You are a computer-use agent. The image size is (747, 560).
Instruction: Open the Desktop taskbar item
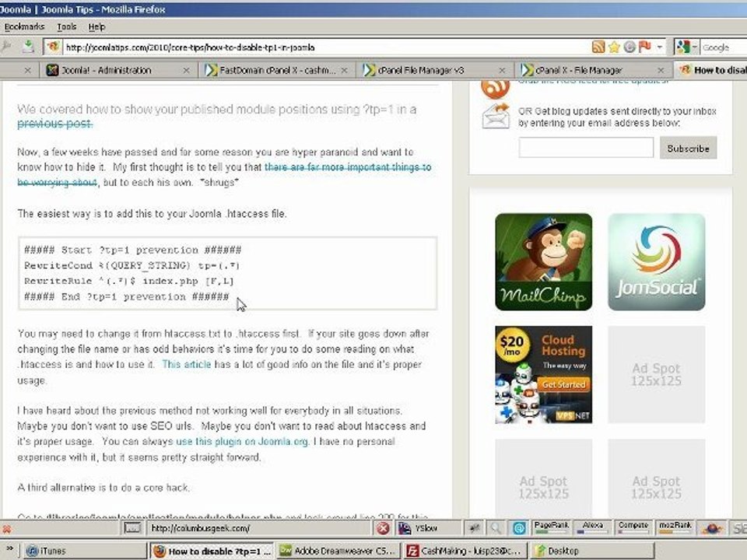(x=592, y=551)
